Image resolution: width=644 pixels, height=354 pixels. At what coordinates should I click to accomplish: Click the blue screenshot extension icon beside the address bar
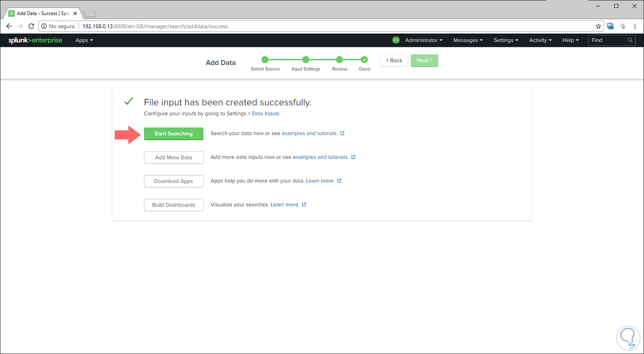coord(610,26)
